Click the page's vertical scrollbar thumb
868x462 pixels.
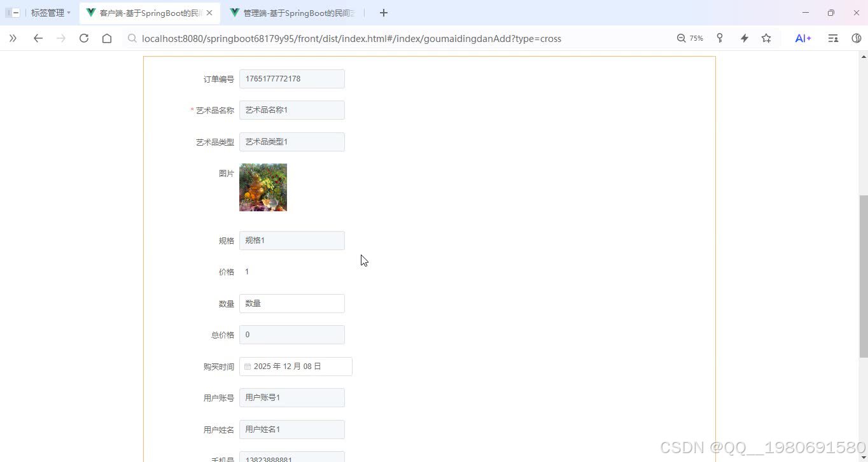point(864,277)
